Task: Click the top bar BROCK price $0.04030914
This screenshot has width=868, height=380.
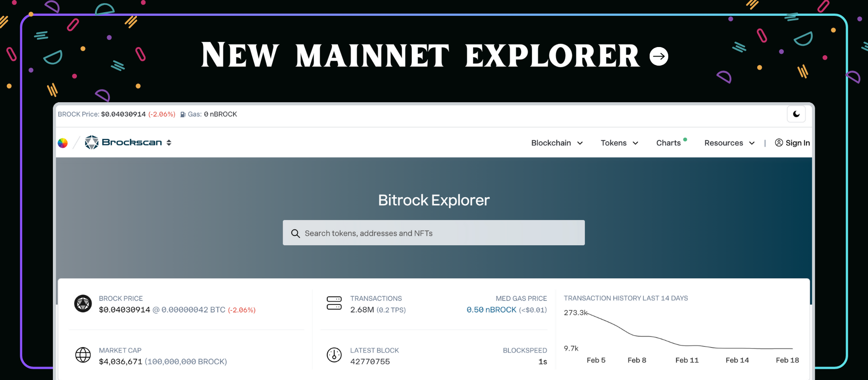Action: tap(123, 114)
